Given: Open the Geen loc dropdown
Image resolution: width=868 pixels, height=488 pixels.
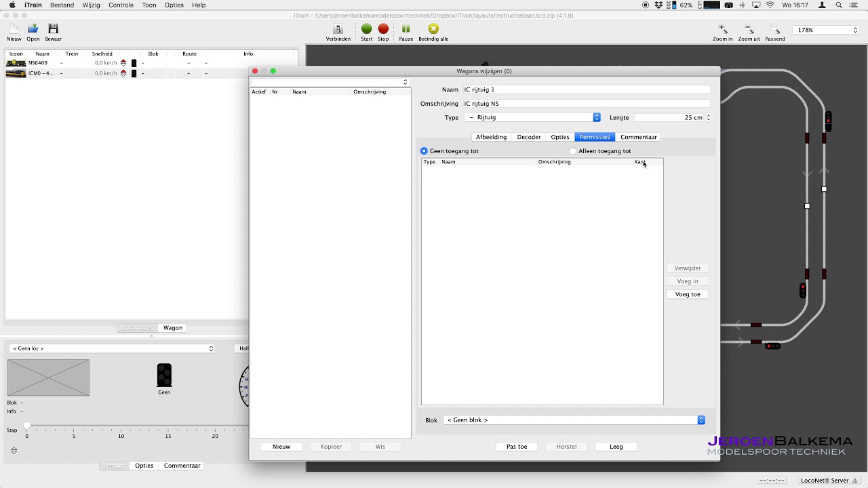Looking at the screenshot, I should (112, 348).
